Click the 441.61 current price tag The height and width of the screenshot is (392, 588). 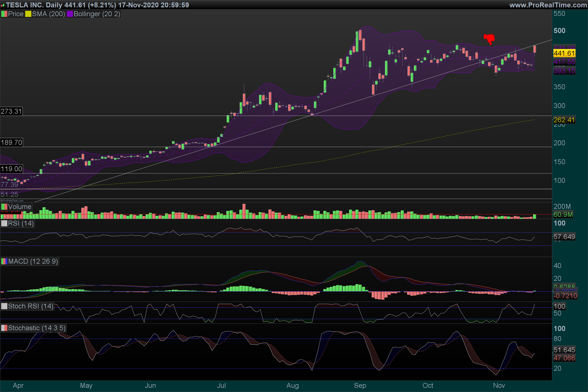564,53
